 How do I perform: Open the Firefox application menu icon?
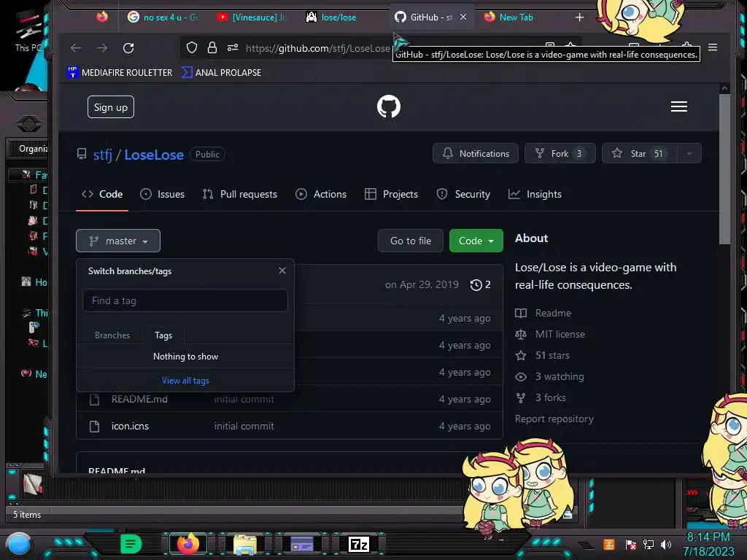pos(713,47)
